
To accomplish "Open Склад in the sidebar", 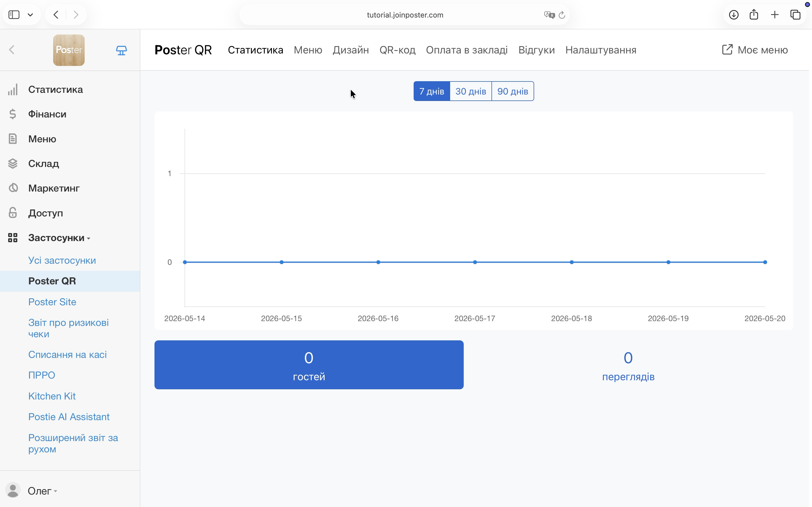I will pyautogui.click(x=44, y=164).
